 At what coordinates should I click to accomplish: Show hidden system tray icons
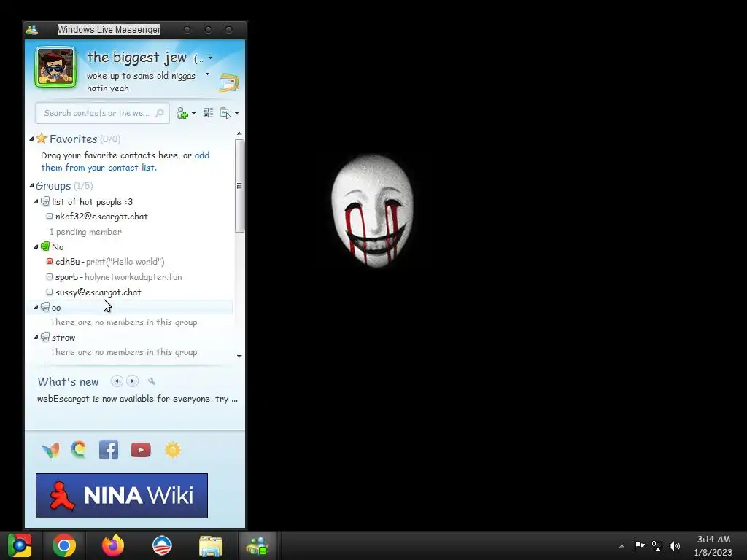pyautogui.click(x=622, y=546)
